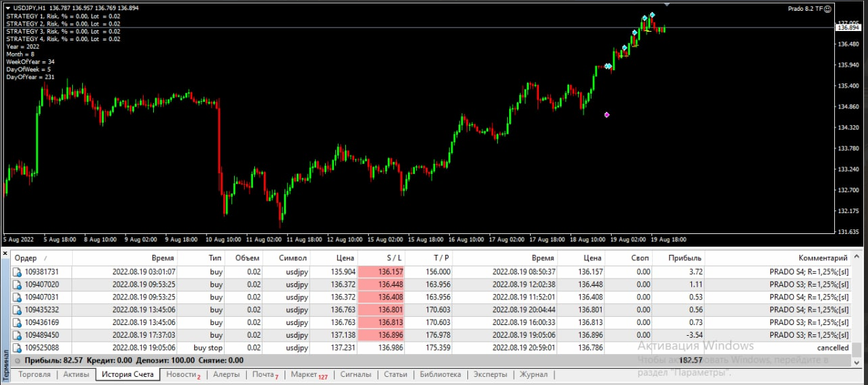Click the order icon for order 109489450

[18, 335]
